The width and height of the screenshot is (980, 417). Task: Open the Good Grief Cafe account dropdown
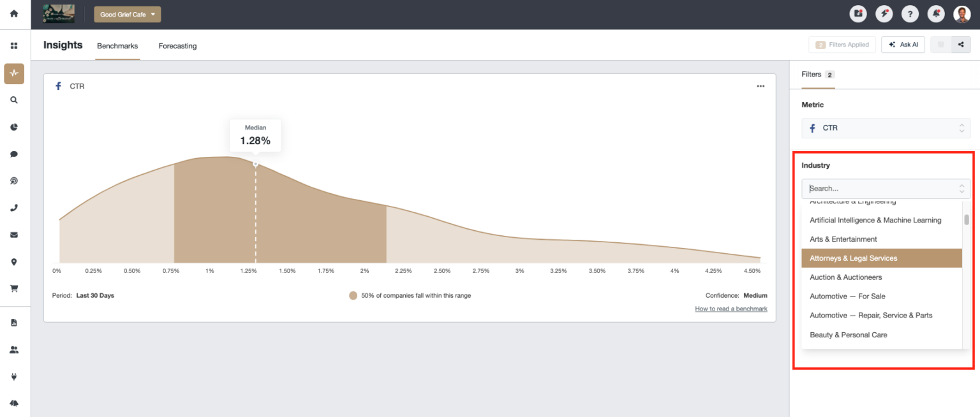tap(127, 13)
